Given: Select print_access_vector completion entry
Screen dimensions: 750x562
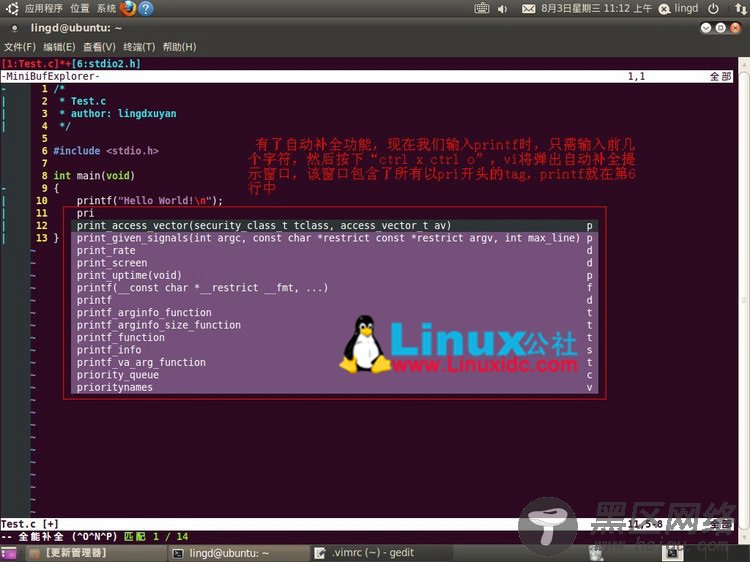Looking at the screenshot, I should pos(334,225).
